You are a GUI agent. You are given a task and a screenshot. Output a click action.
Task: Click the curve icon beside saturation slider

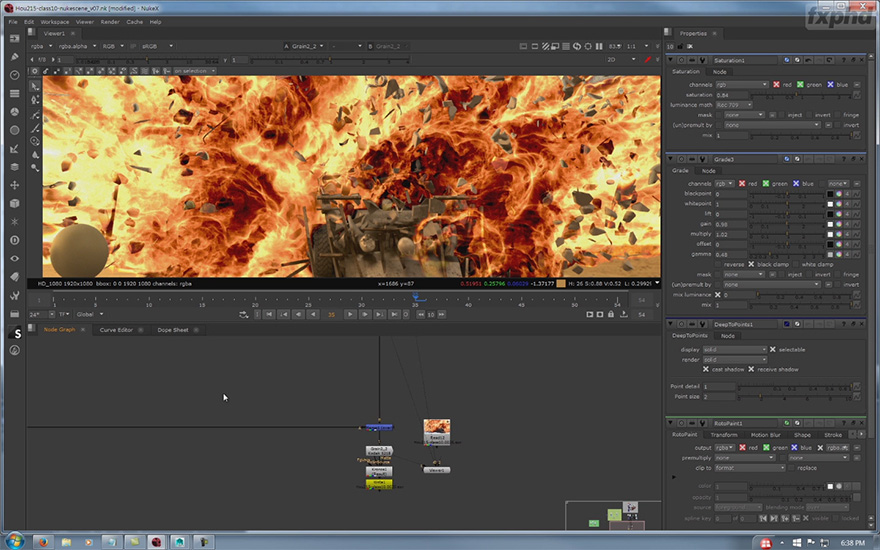(857, 95)
